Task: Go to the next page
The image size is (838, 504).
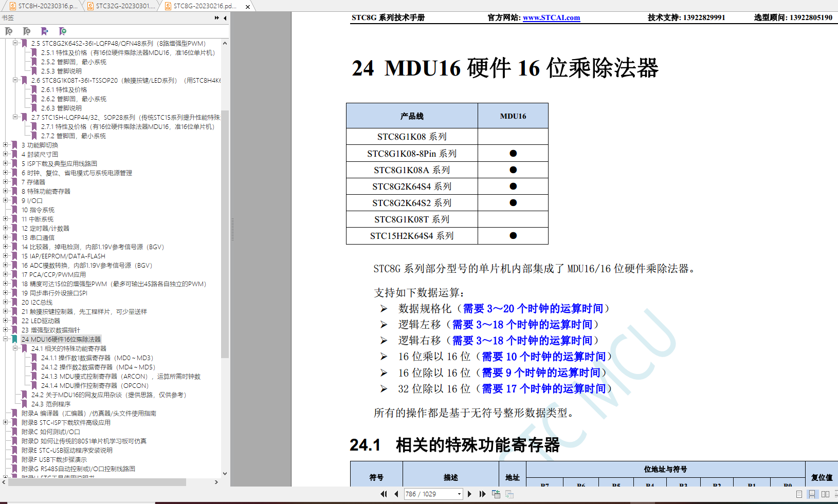Action: (469, 494)
